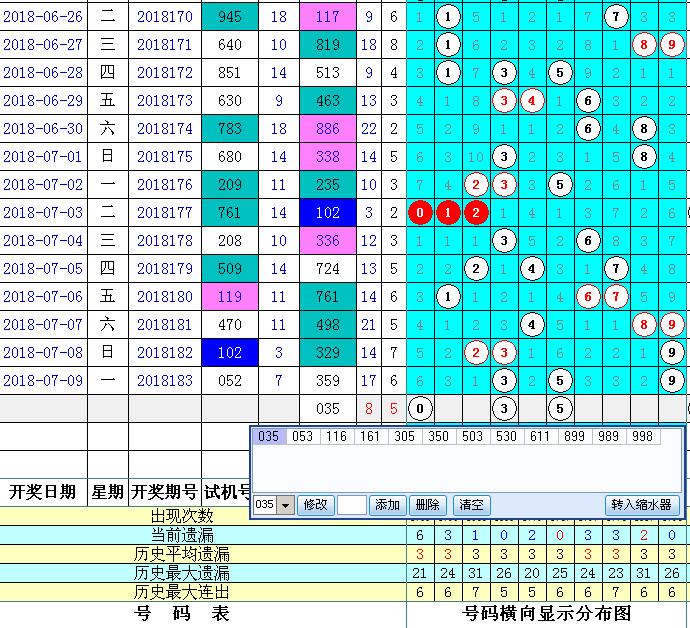Clear the list with the 清空 button

[x=472, y=505]
